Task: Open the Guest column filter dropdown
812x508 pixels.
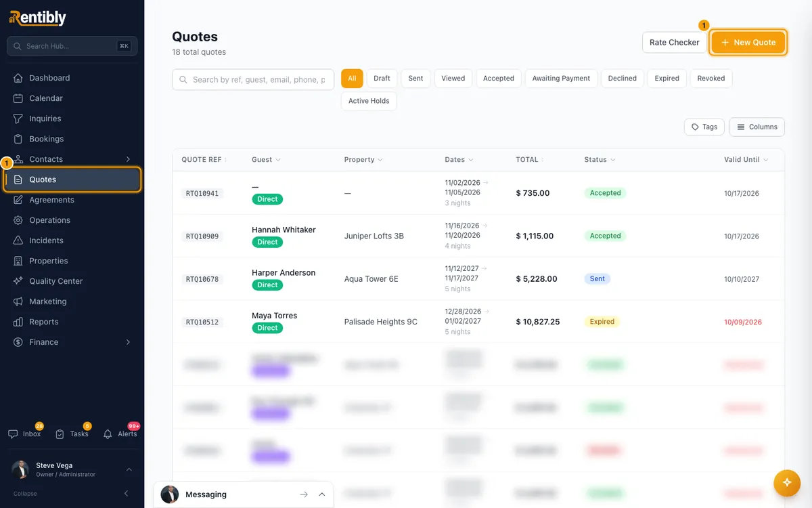Action: (x=278, y=160)
